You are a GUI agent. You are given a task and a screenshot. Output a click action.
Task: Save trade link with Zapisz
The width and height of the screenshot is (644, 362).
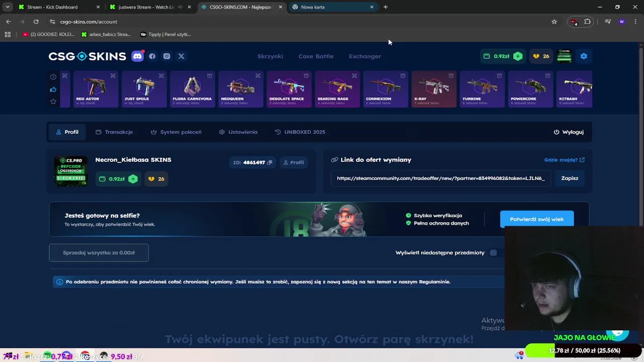coord(570,178)
